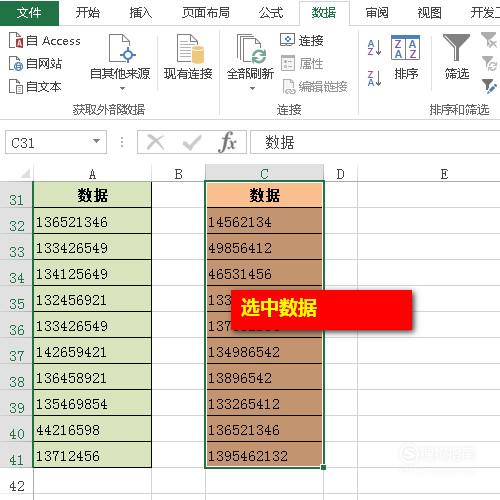Switch to the 公式 formulas tab
Viewport: 500px width, 500px height.
point(271,13)
